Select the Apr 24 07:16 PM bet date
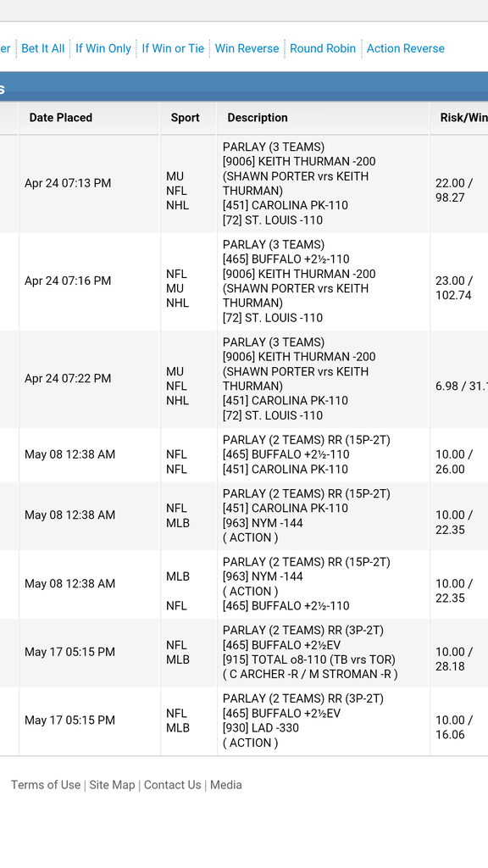This screenshot has width=488, height=868. tap(68, 281)
